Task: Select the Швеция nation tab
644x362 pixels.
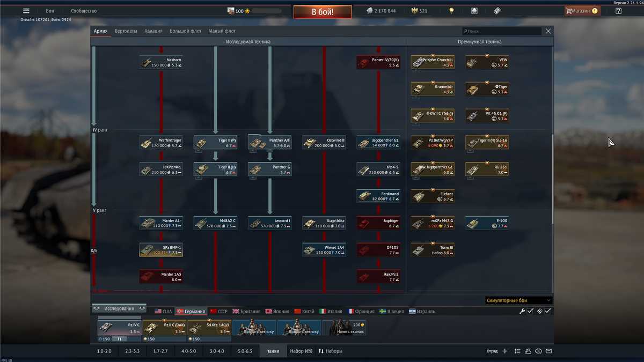Action: [392, 311]
